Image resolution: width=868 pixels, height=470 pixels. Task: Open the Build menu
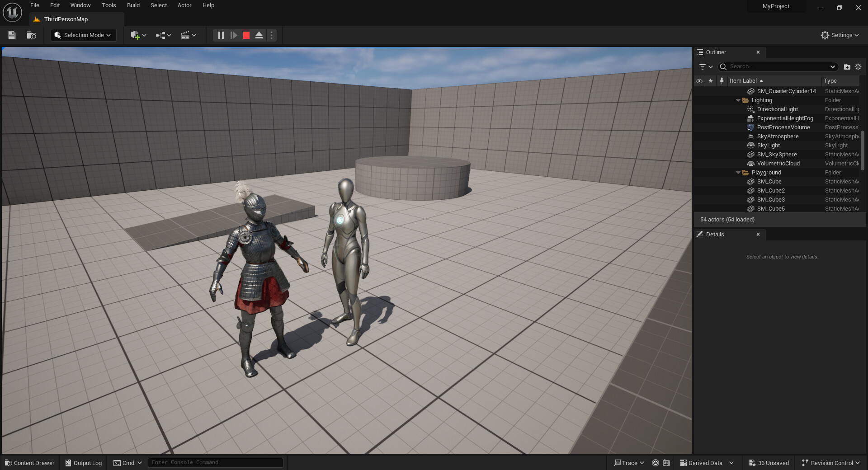(x=133, y=5)
